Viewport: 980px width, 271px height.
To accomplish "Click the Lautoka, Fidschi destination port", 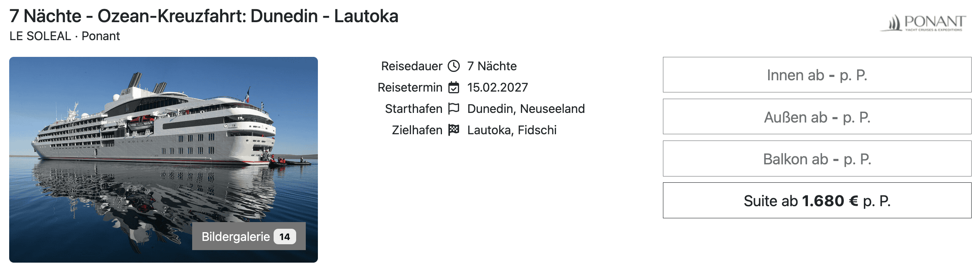I will 512,130.
